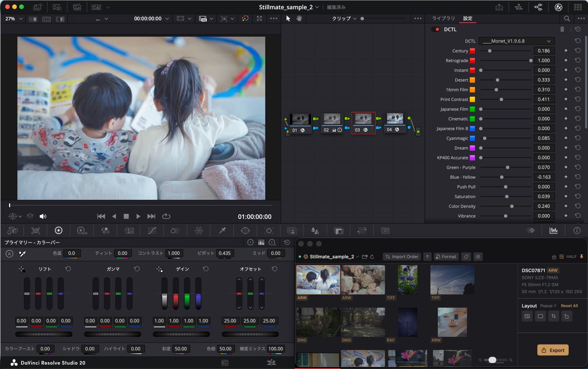Toggle the Century keyframe diamond
588x369 pixels.
pos(566,51)
